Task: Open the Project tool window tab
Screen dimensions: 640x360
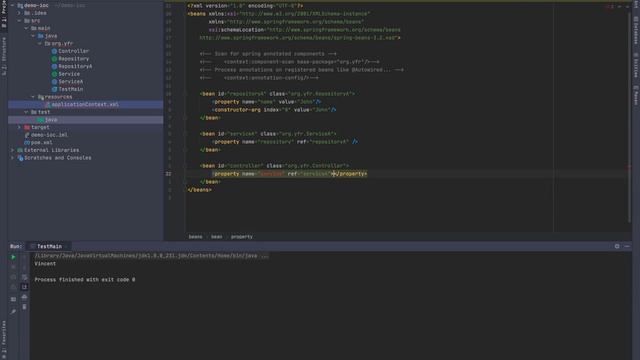Action: coord(4,14)
